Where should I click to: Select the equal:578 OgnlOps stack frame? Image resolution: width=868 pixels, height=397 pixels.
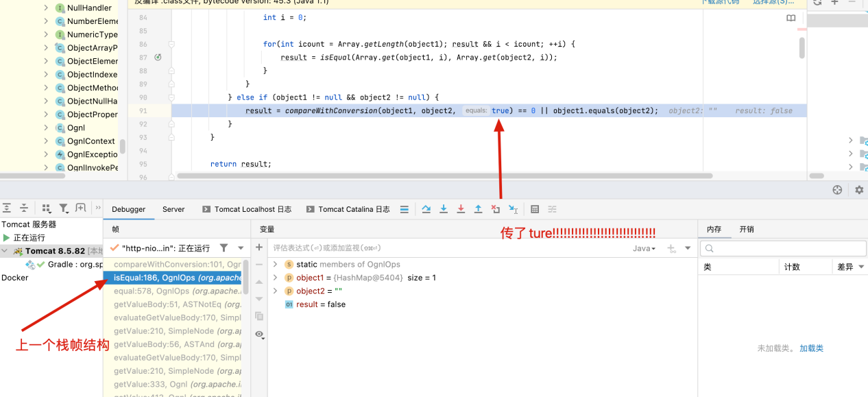tap(176, 291)
